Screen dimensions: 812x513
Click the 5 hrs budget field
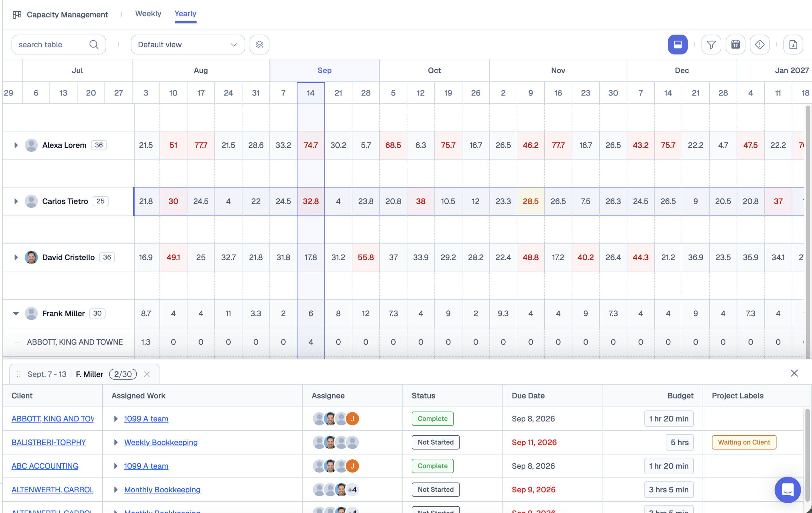pyautogui.click(x=679, y=442)
